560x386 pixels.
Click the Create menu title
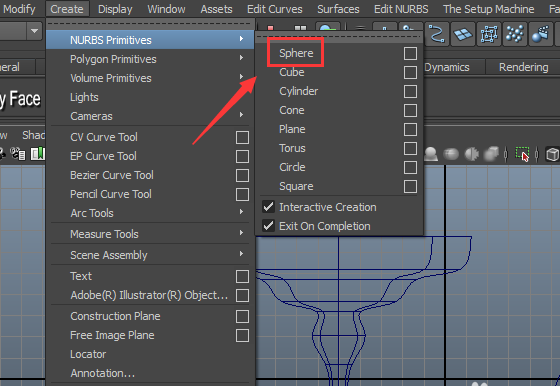[x=67, y=9]
